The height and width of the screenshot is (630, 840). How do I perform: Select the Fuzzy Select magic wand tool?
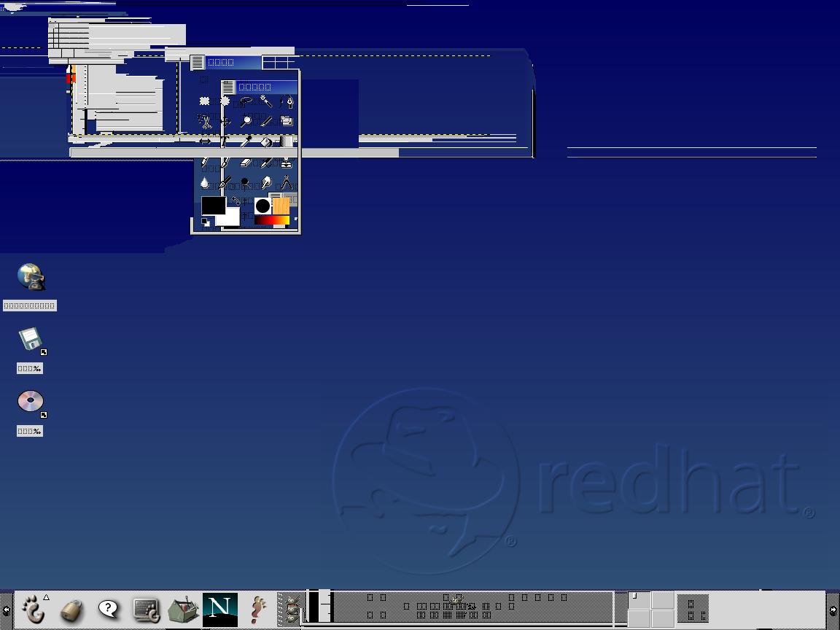(x=266, y=101)
